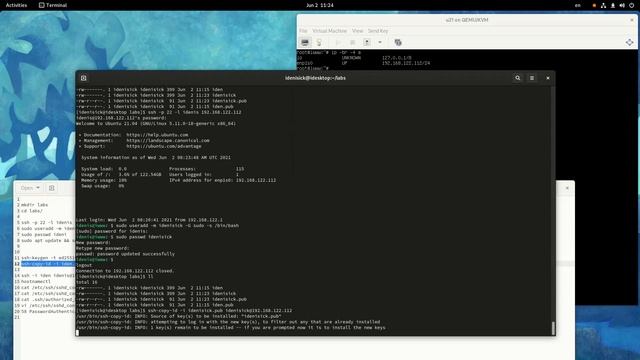Screen dimensions: 640x360
Task: Click the help.ubuntu.com URL in terminal
Action: [x=157, y=135]
